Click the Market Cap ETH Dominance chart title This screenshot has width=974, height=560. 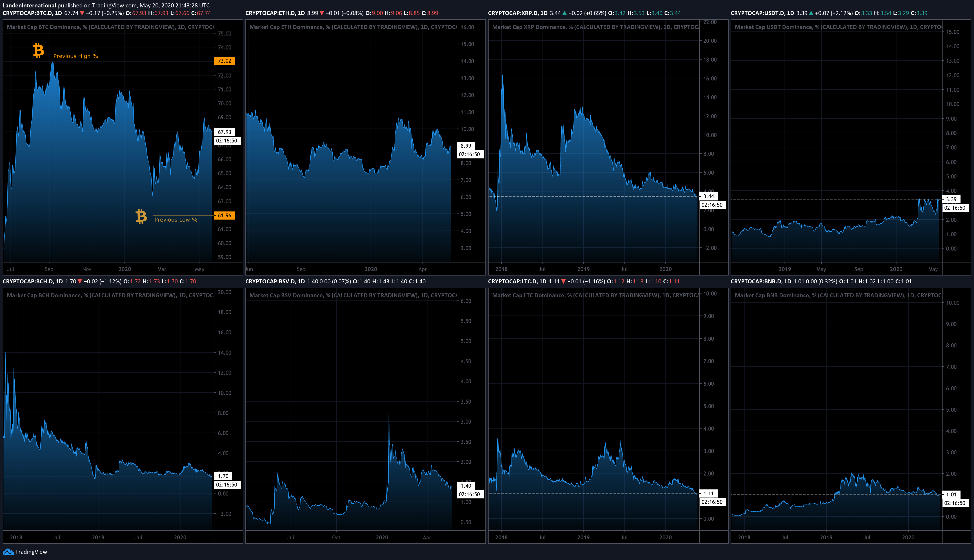[x=353, y=27]
